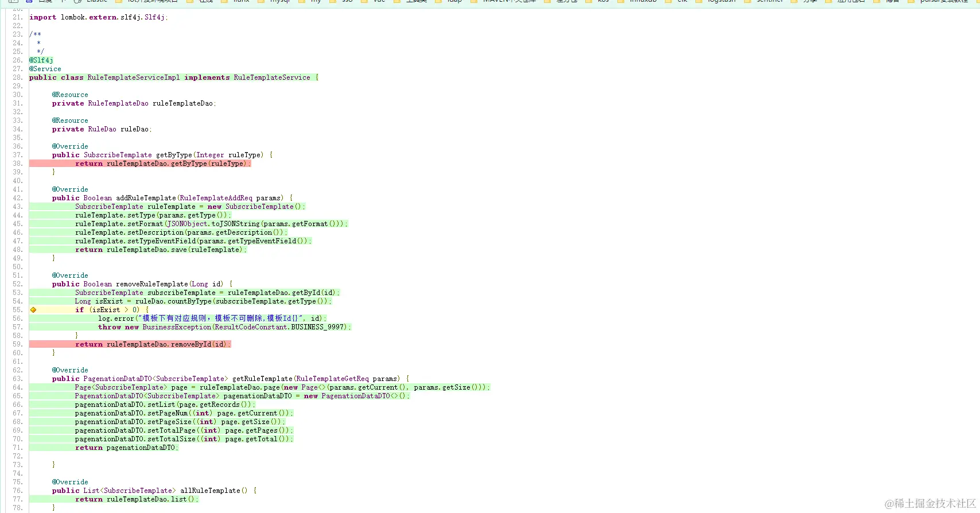Click the @Resource annotation above ruleTemplateDao
The width and height of the screenshot is (980, 513).
tap(70, 95)
